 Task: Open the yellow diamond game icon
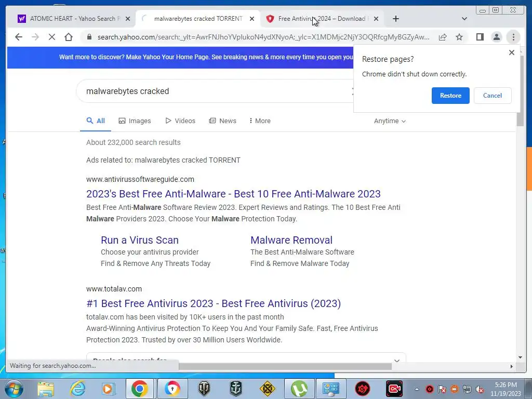click(x=268, y=389)
